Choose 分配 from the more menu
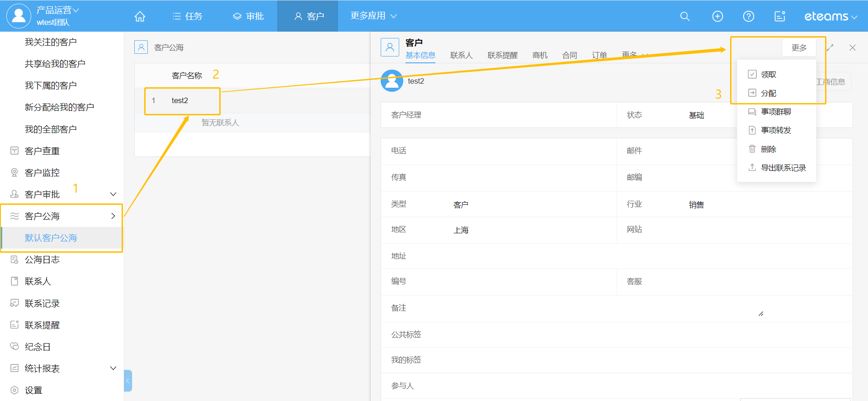This screenshot has width=868, height=401. coord(768,93)
